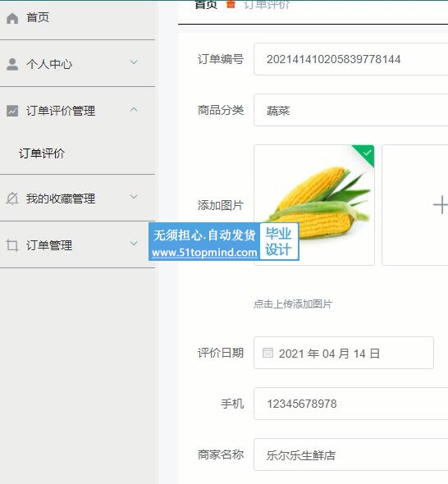Image resolution: width=448 pixels, height=484 pixels.
Task: Click the person icon beside 个人中心
Action: tap(12, 64)
